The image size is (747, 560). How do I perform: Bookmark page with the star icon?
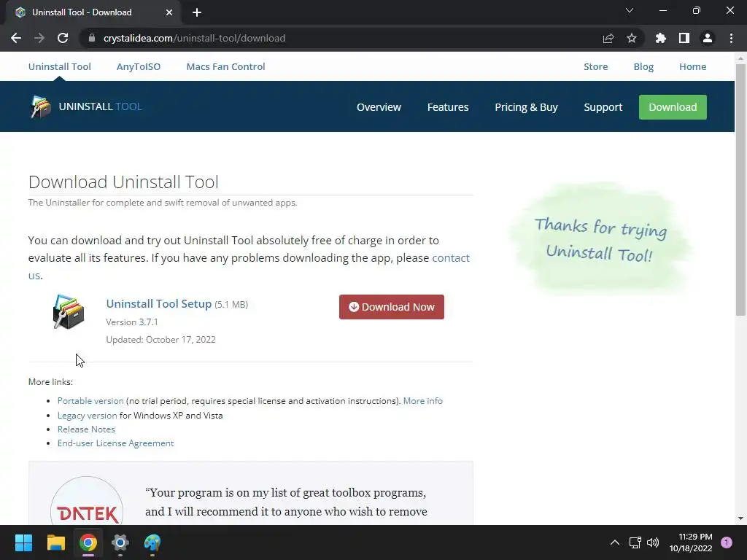click(x=632, y=38)
